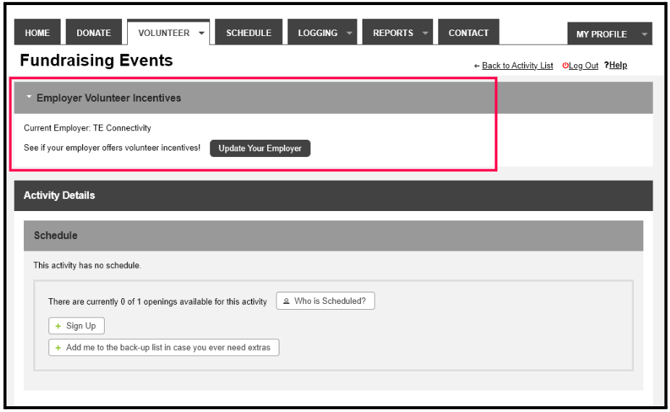Click the left arrow before Back to Activity List

(x=477, y=66)
